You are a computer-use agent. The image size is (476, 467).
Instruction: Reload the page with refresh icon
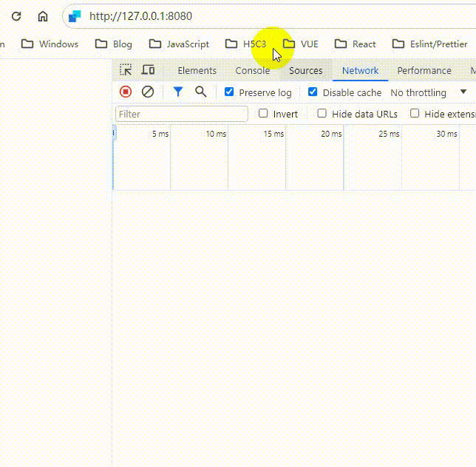point(16,16)
